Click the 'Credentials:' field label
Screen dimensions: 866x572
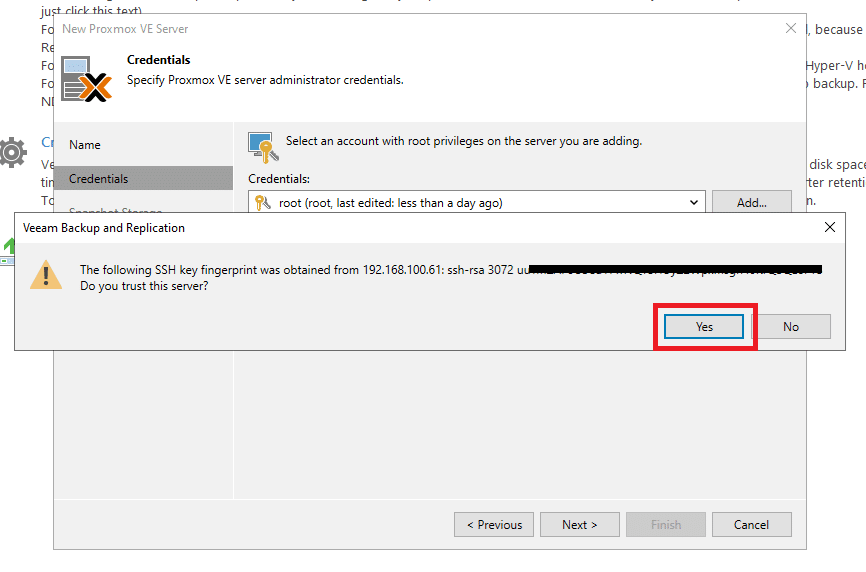click(279, 179)
